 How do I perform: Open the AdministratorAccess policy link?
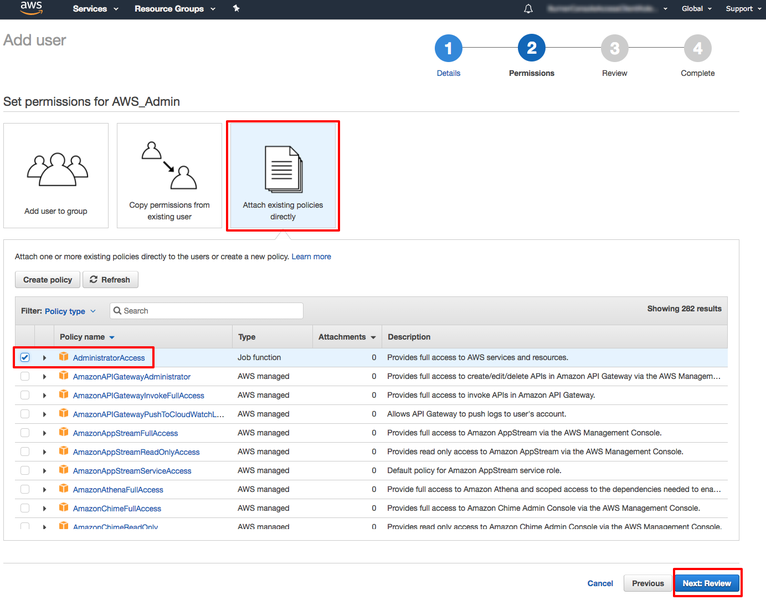tap(109, 358)
